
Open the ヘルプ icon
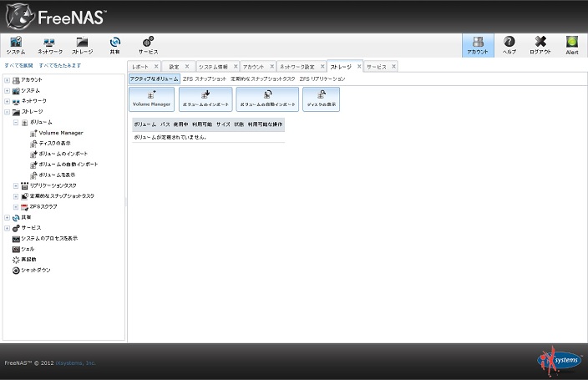coord(509,45)
